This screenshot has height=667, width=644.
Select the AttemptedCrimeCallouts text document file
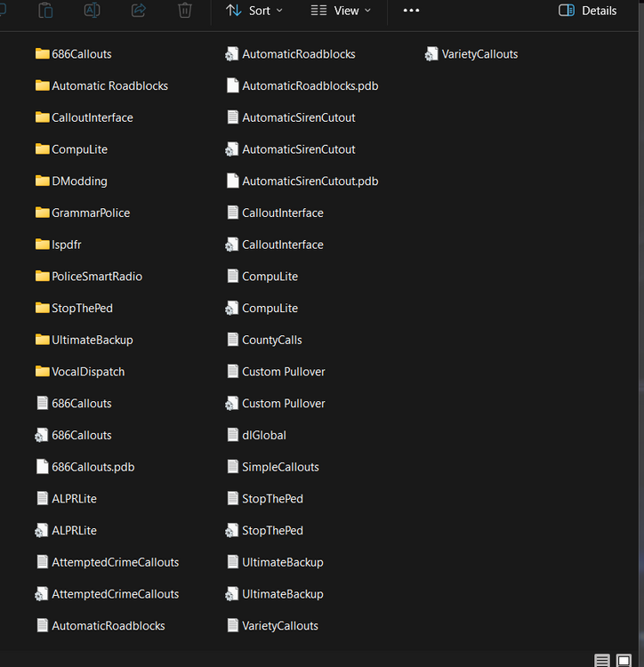tap(108, 562)
